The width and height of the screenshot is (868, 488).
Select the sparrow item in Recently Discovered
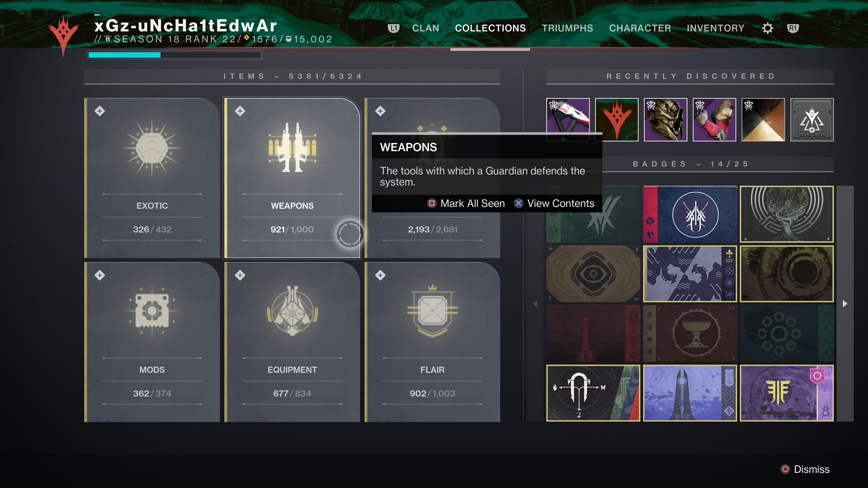pyautogui.click(x=568, y=120)
